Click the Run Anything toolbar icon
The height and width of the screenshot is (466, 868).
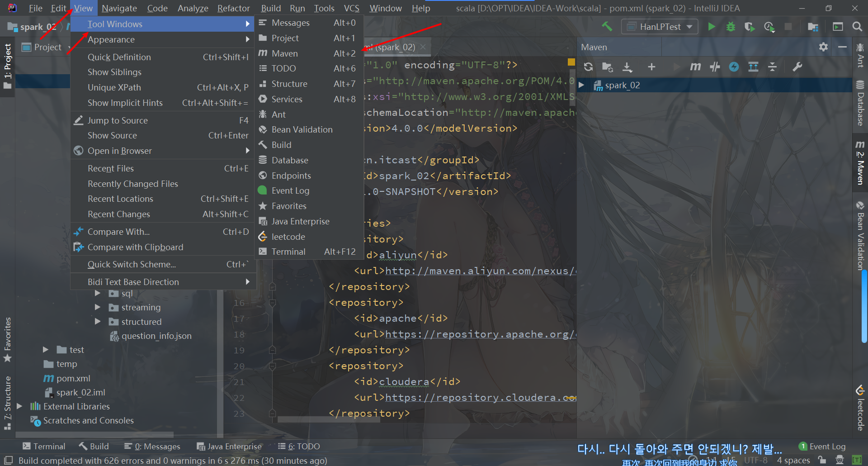[x=838, y=27]
